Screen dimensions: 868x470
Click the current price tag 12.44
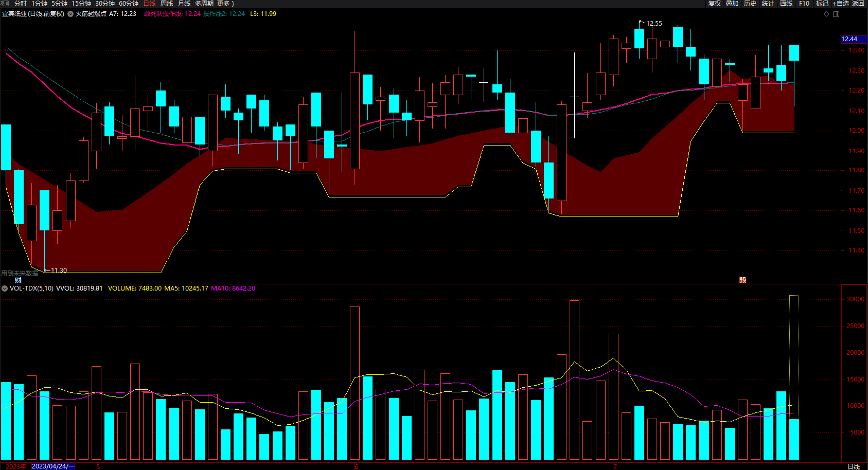(x=854, y=39)
